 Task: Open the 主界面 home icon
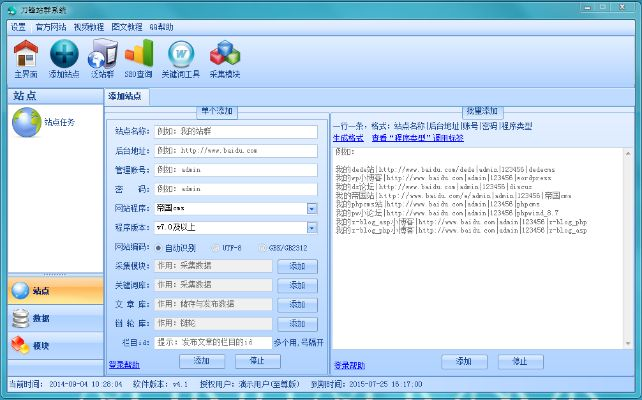click(26, 58)
